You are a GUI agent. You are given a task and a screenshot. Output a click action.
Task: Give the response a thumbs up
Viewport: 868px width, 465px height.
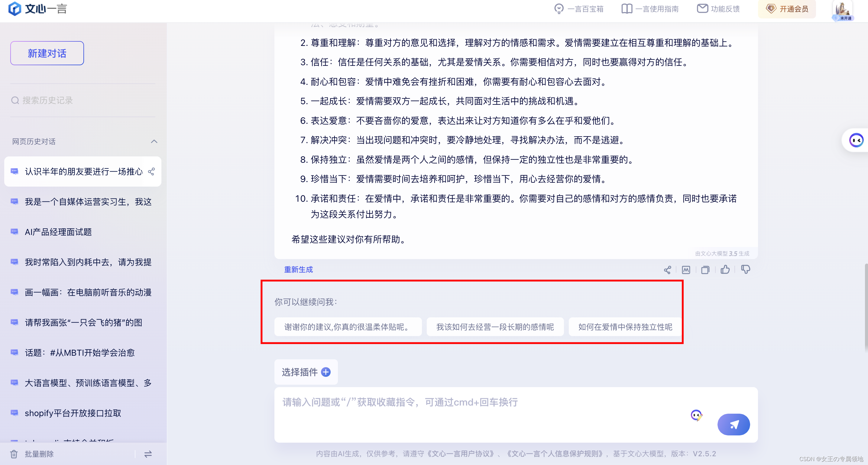(725, 269)
